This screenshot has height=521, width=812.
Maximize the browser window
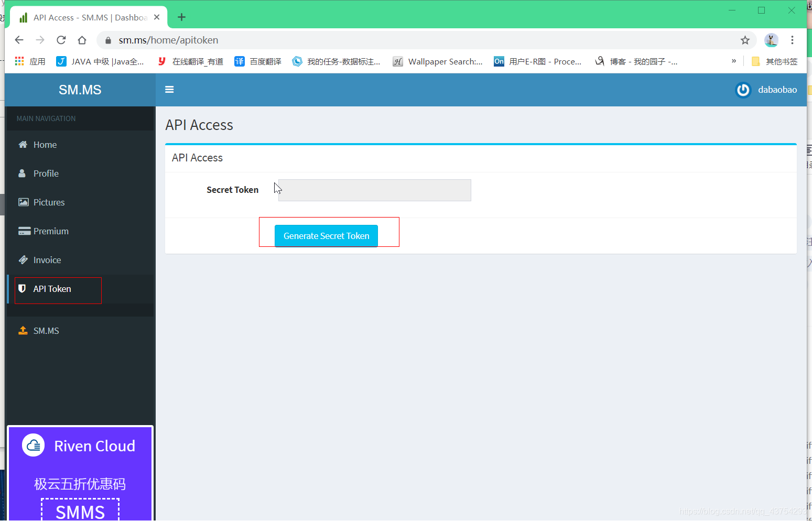pyautogui.click(x=761, y=10)
